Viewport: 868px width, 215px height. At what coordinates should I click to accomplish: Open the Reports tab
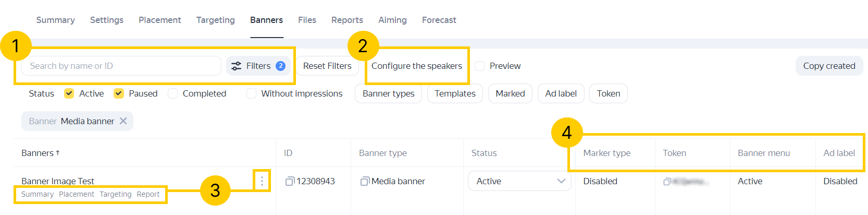tap(347, 20)
